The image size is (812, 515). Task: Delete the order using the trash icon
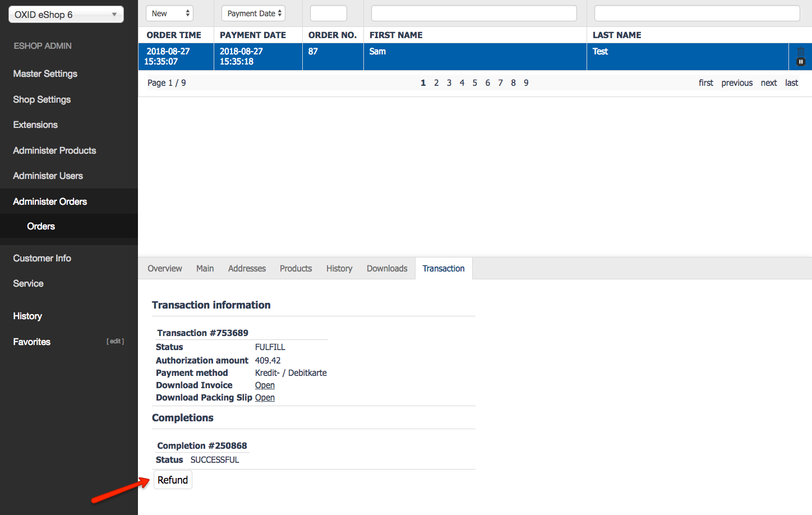click(800, 52)
